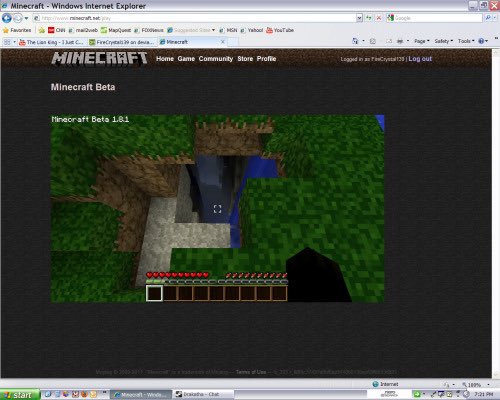500x400 pixels.
Task: Refresh the page with the green arrows icon
Action: (x=369, y=18)
